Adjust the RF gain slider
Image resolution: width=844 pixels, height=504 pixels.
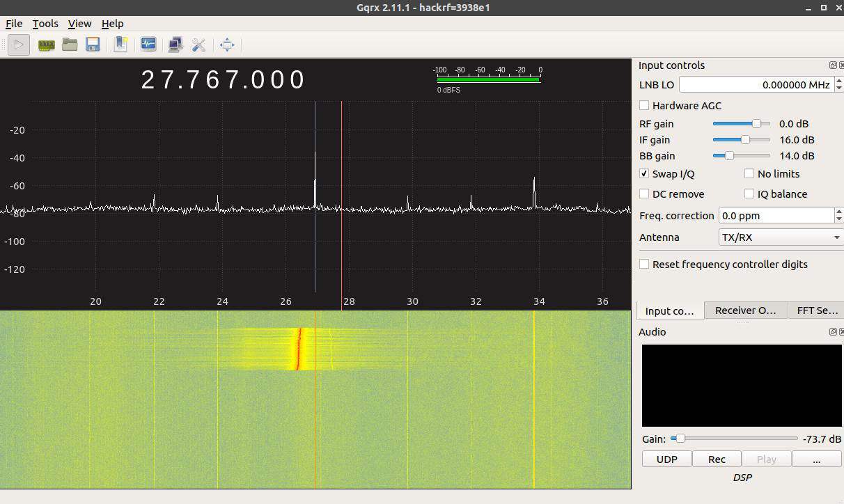coord(741,124)
